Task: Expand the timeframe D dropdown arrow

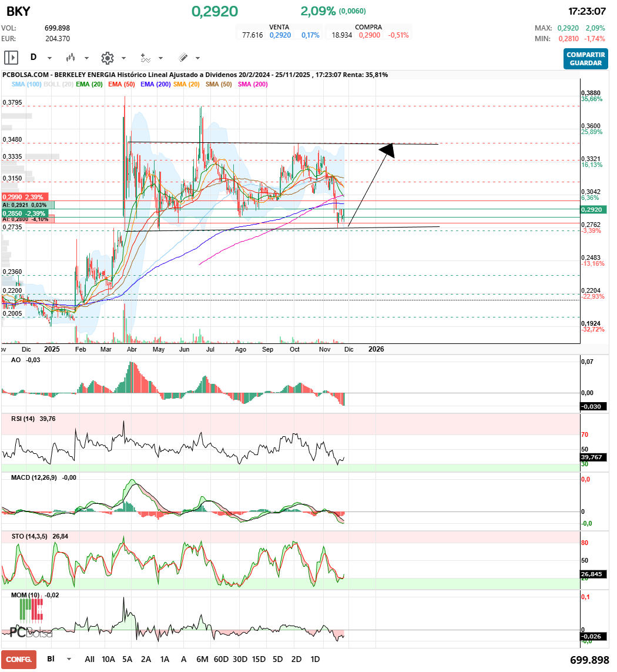Action: coord(49,58)
